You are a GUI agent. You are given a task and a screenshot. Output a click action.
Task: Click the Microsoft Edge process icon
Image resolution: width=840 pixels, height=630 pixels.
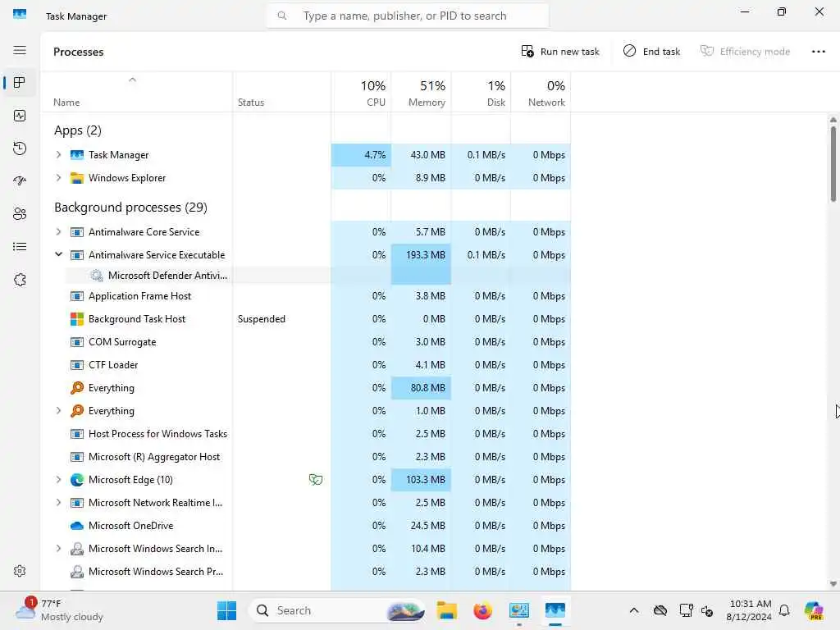[77, 480]
